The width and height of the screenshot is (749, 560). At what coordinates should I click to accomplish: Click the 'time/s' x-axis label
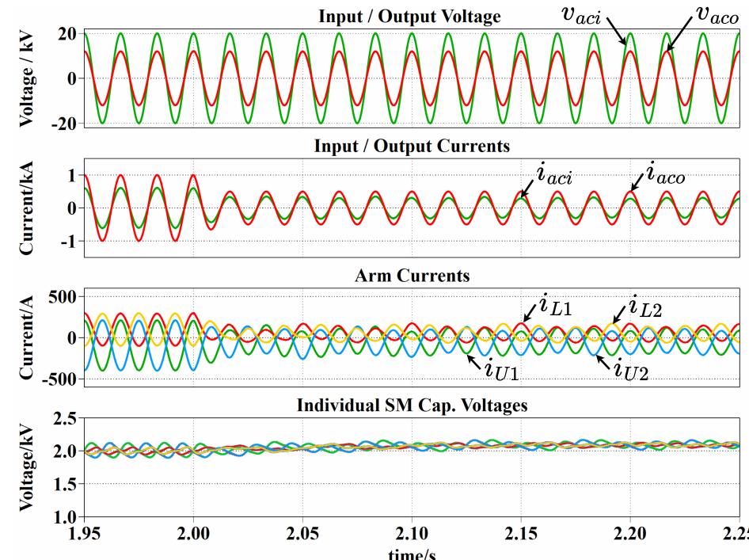coord(413,554)
